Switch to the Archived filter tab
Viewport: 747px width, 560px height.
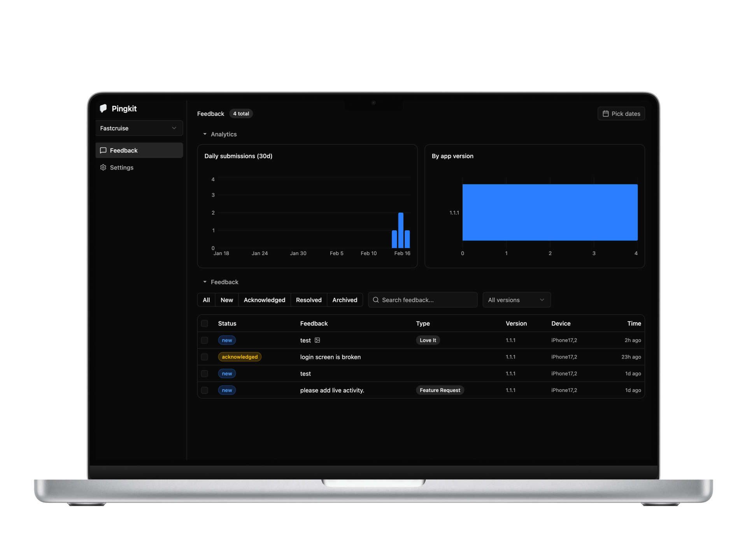345,300
